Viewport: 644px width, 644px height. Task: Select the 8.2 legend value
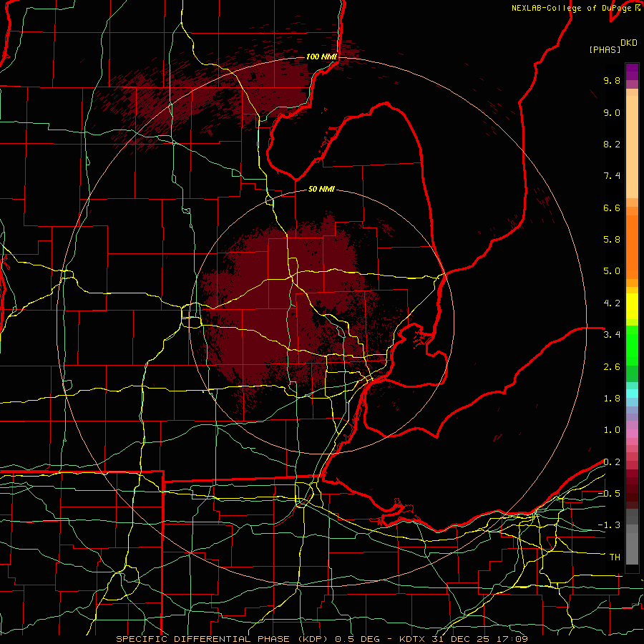(612, 144)
